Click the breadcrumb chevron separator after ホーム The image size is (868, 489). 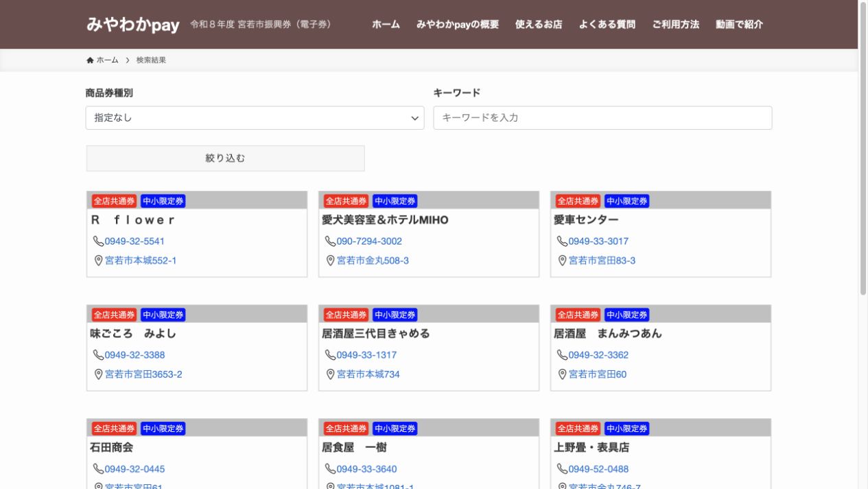128,60
